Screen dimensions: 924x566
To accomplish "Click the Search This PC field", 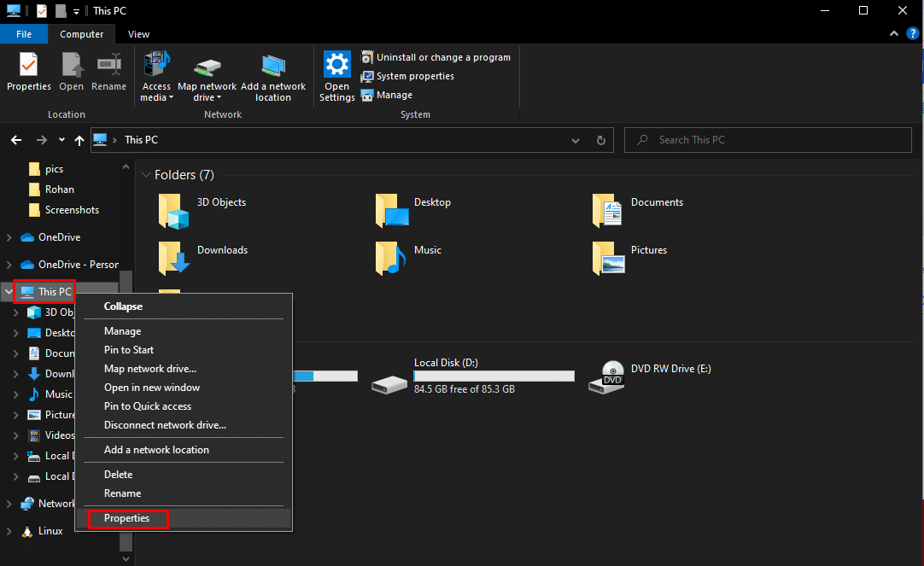I will coord(768,140).
